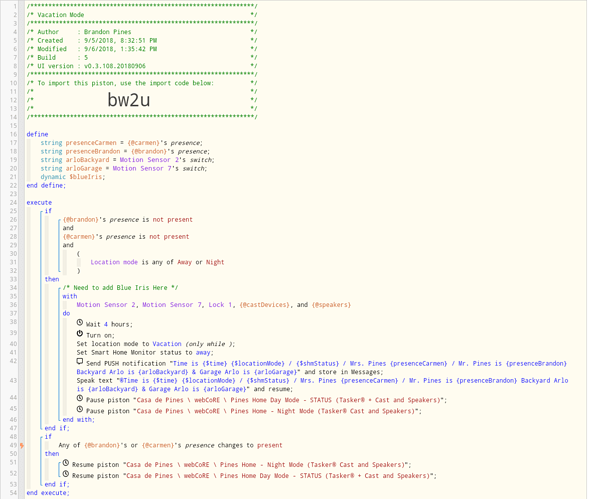Image resolution: width=591 pixels, height=499 pixels.
Task: Select the "arloGarage" variable definition
Action: [x=124, y=168]
